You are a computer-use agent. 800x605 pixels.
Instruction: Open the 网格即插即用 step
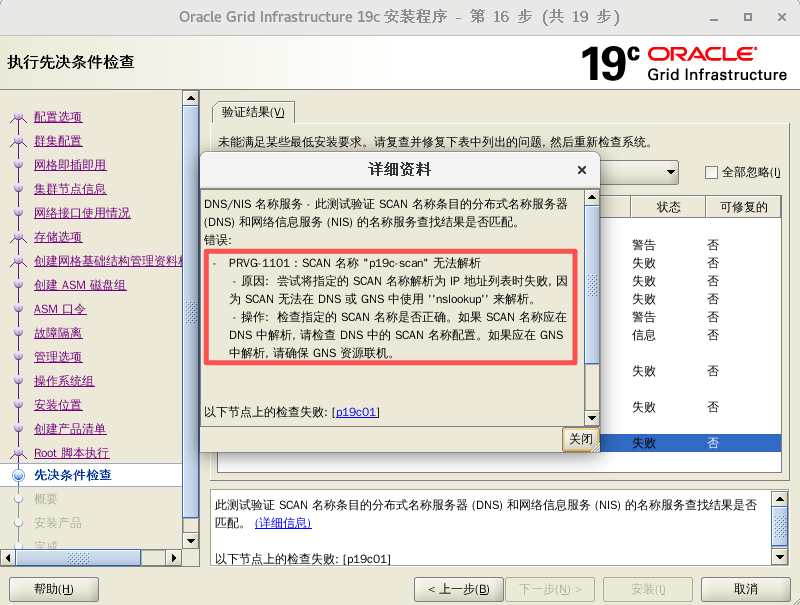pos(70,165)
